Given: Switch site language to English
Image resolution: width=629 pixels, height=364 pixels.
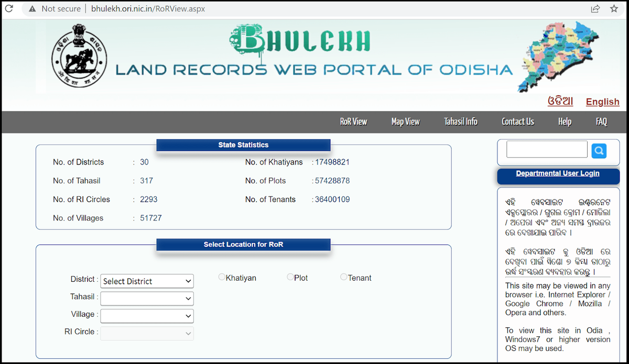Looking at the screenshot, I should click(602, 102).
